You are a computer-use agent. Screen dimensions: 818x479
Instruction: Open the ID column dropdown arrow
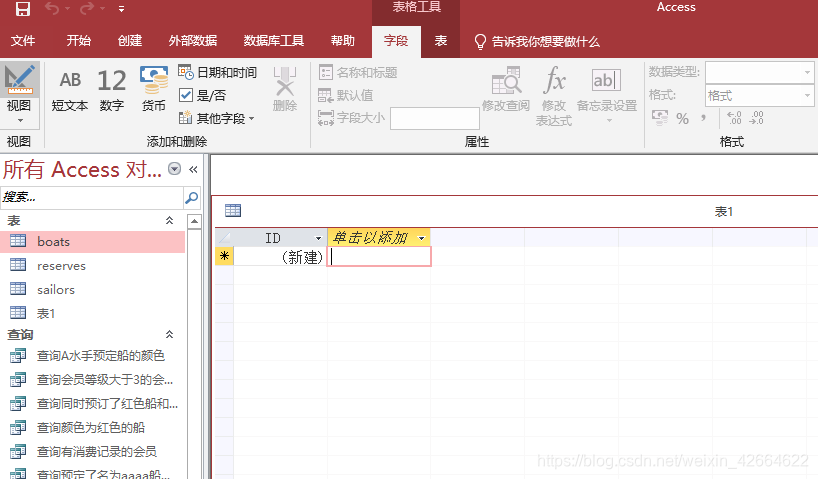(318, 238)
